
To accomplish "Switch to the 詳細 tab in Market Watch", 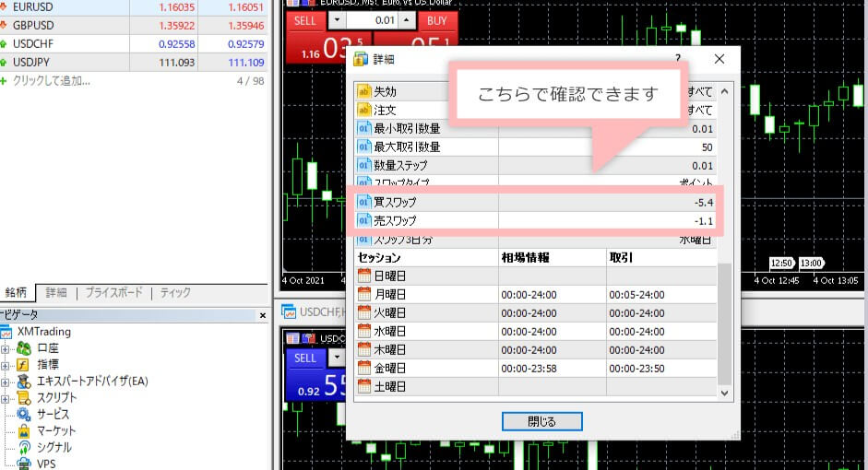I will pyautogui.click(x=56, y=292).
